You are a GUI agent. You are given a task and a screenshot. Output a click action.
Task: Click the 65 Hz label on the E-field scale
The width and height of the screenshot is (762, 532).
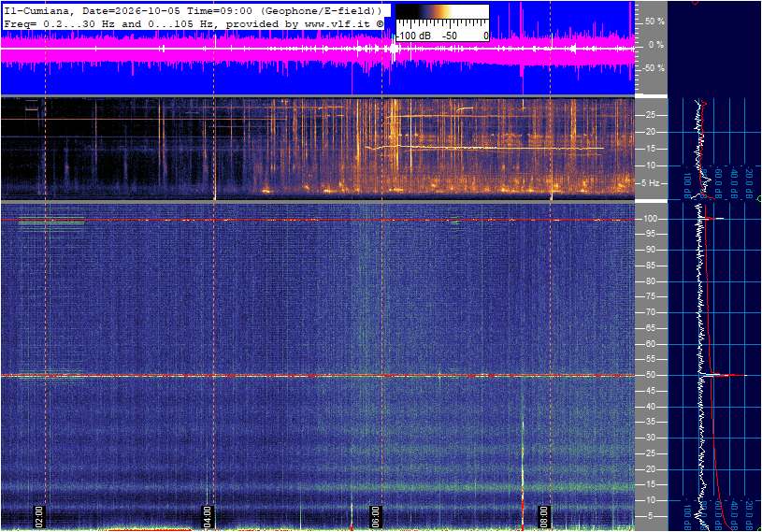[x=650, y=328]
